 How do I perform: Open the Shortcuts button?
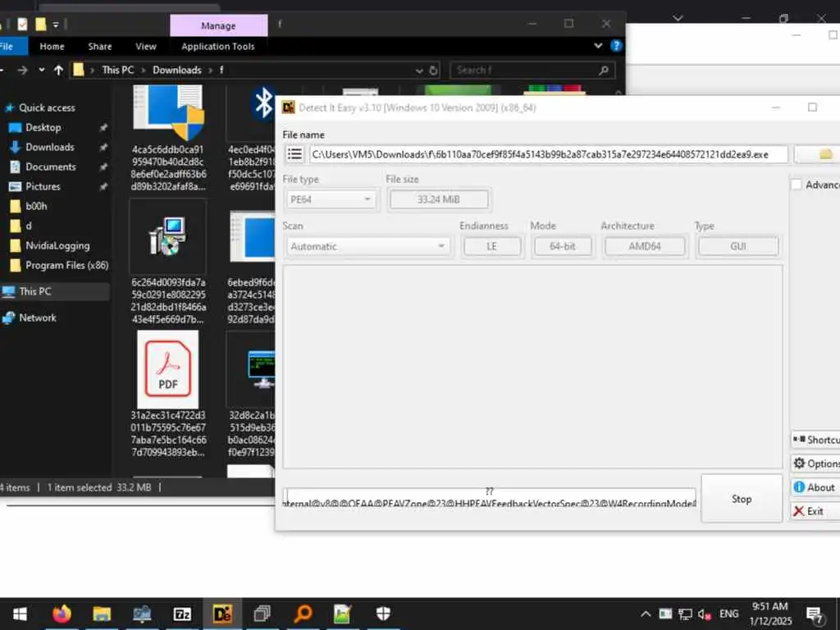pyautogui.click(x=816, y=440)
